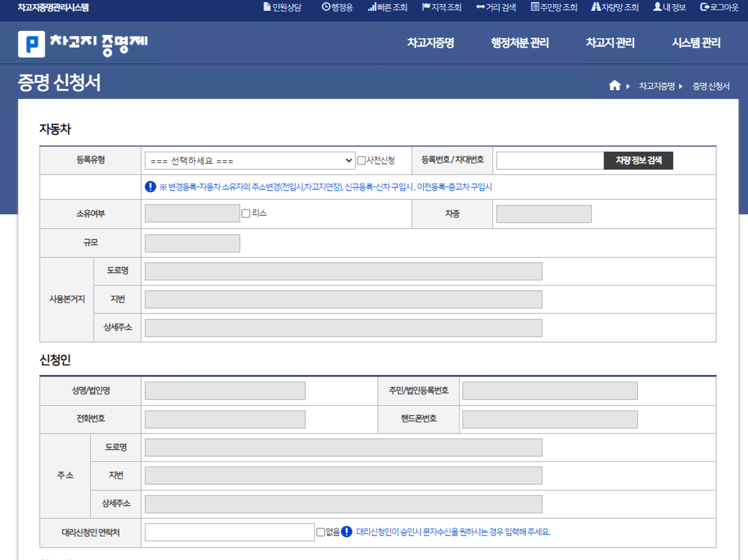Click the 사용본거지 상세주소 field

pos(343,328)
